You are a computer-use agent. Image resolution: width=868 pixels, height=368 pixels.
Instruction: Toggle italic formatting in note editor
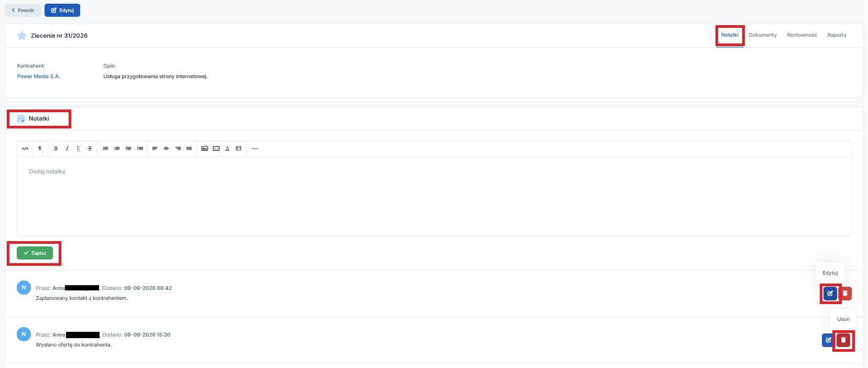point(67,149)
